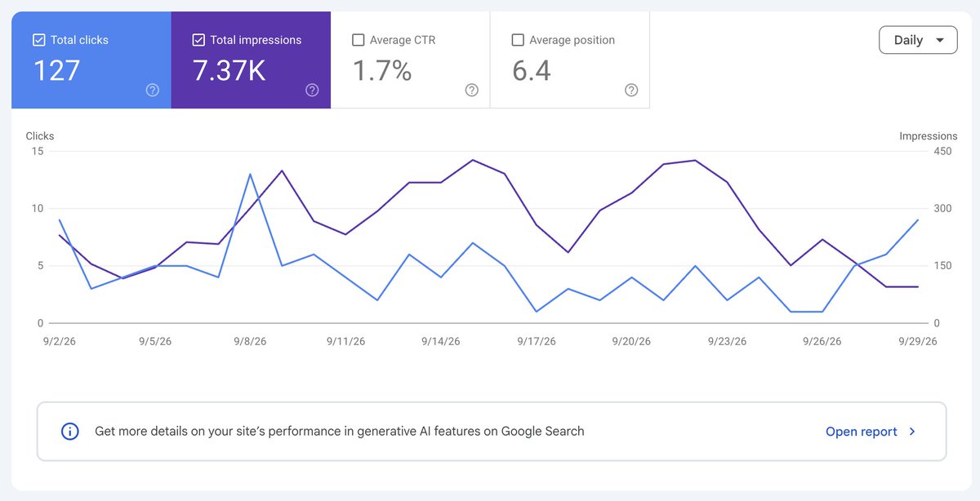This screenshot has width=980, height=501.
Task: Click the 9/14/26 date label on the axis
Action: [441, 342]
